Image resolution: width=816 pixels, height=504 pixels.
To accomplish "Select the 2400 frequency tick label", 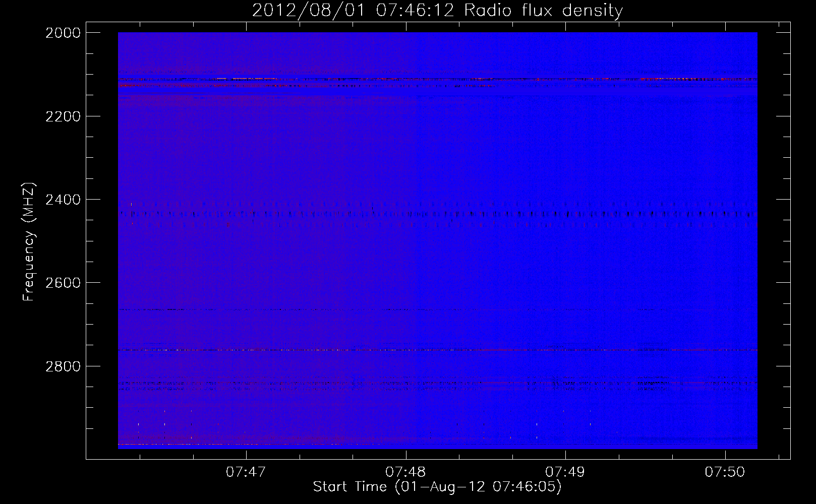I will [x=63, y=200].
